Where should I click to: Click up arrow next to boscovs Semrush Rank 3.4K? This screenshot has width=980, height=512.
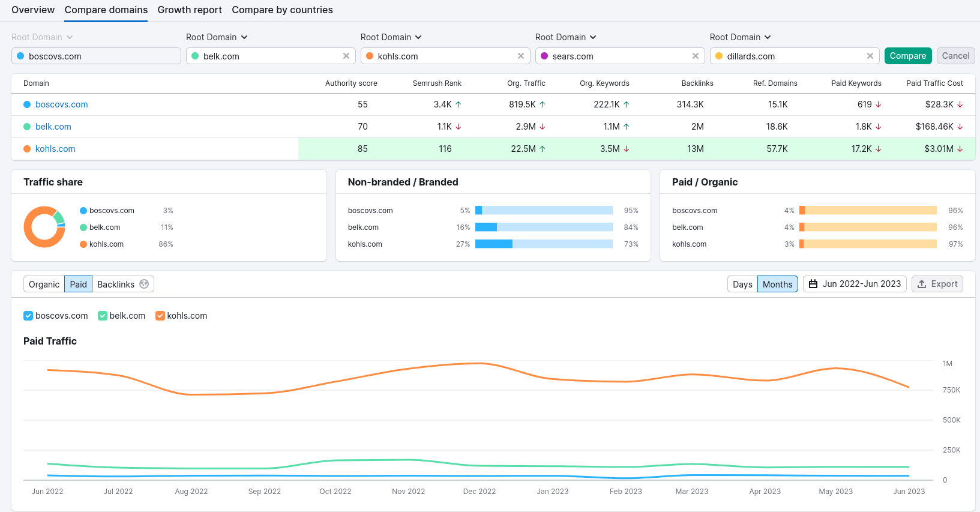[x=458, y=104]
